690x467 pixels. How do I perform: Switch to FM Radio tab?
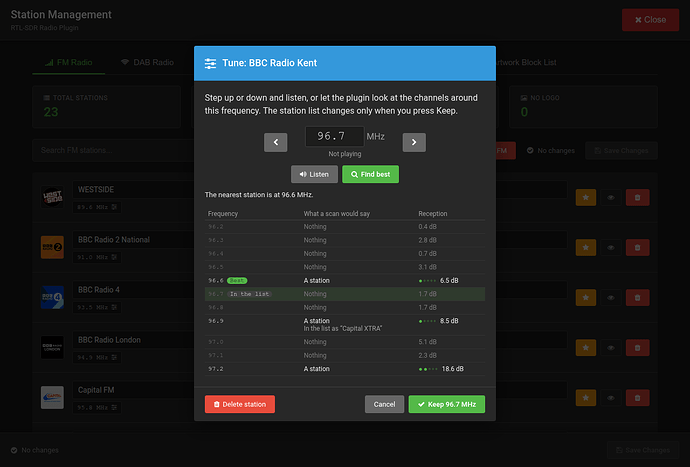click(69, 63)
